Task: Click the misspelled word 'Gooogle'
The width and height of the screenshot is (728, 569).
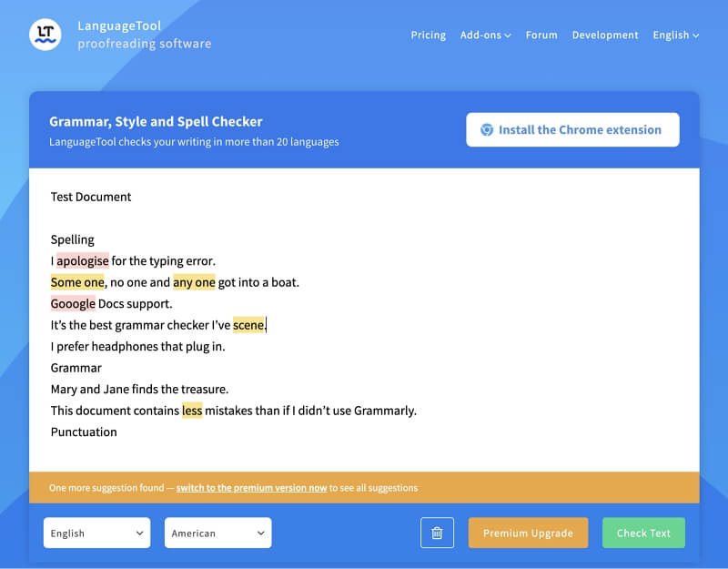Action: (x=73, y=304)
